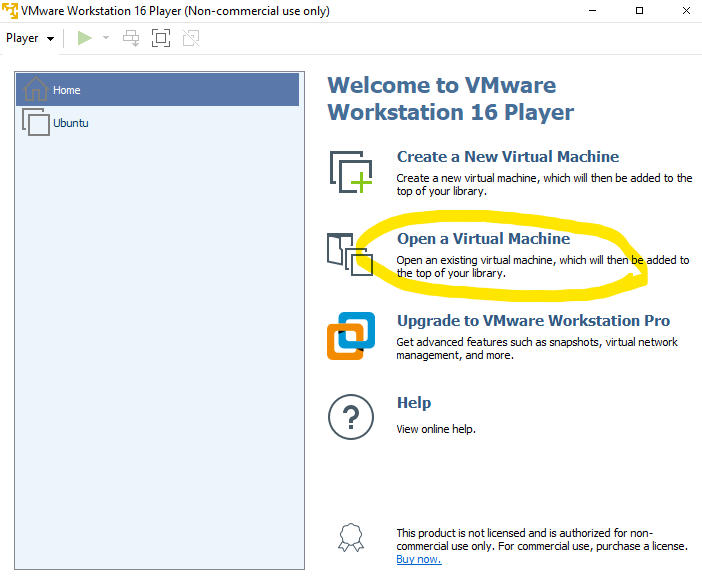Enter full screen mode via toolbar icon

[x=161, y=38]
